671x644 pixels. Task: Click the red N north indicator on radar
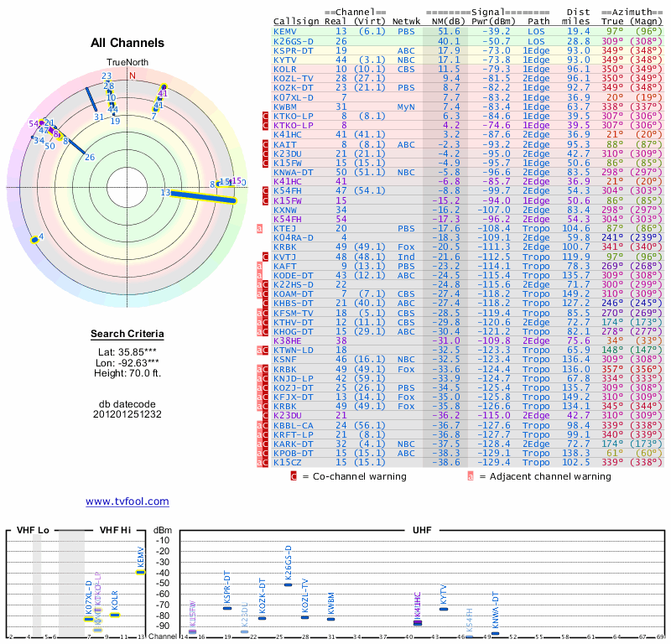click(x=133, y=75)
